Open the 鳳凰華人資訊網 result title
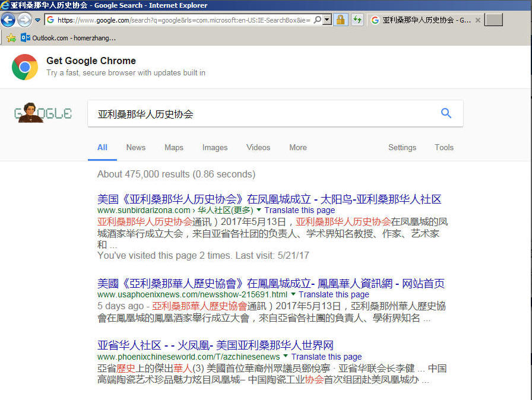Viewport: 532px width, 400px height. [x=271, y=284]
